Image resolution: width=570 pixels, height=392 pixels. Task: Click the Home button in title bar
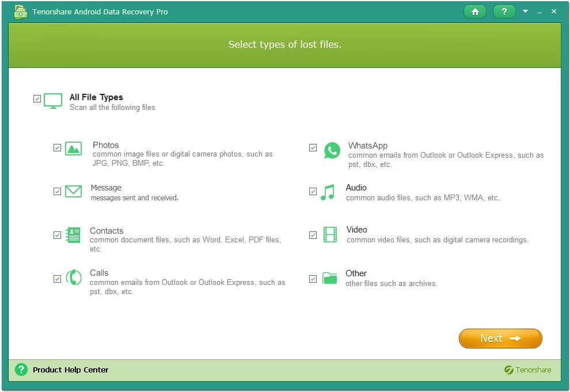click(x=475, y=12)
